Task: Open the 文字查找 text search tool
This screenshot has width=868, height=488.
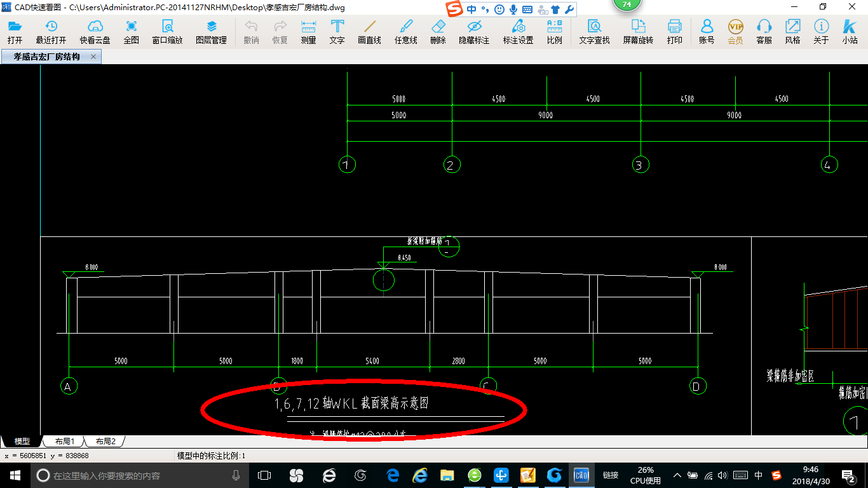Action: 594,32
